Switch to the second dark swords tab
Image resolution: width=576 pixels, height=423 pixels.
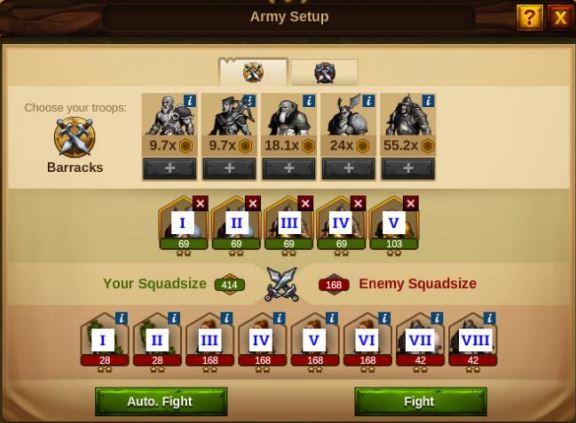(x=325, y=72)
